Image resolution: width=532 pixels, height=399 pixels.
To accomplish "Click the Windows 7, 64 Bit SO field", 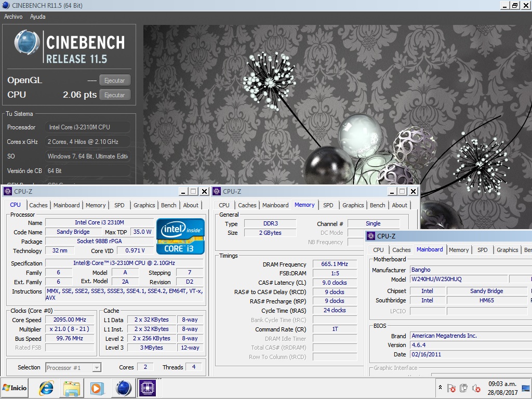I will pyautogui.click(x=87, y=156).
